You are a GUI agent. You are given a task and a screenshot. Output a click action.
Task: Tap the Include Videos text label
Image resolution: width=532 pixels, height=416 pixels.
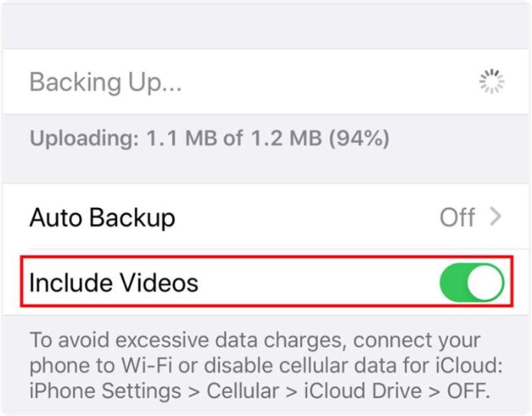[x=112, y=282]
